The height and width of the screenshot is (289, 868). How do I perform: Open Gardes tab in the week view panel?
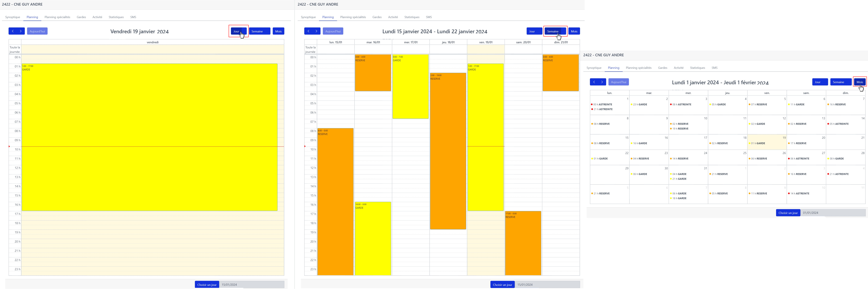coord(377,17)
